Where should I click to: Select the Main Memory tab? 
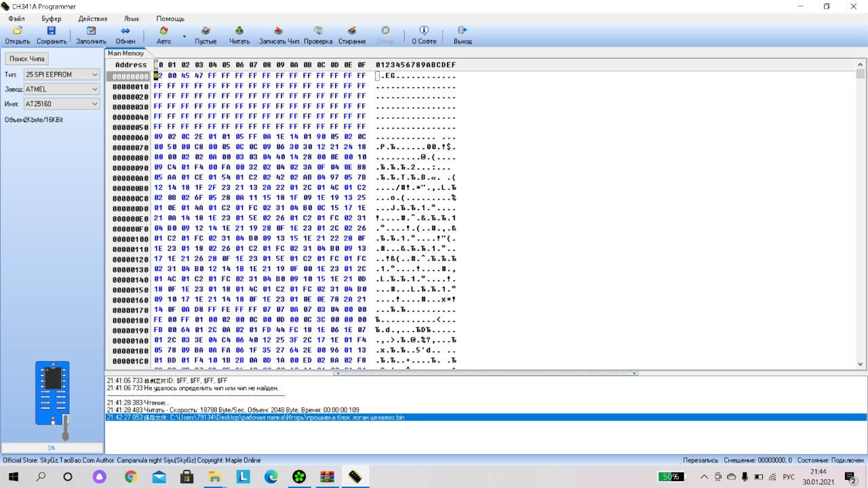click(x=125, y=53)
